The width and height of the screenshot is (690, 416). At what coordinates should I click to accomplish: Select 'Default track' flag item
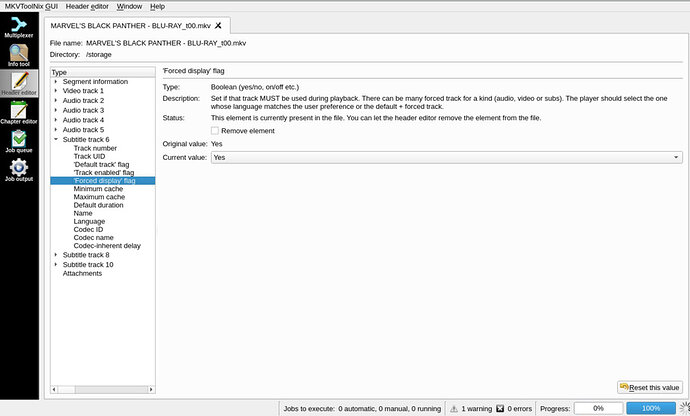click(x=101, y=164)
